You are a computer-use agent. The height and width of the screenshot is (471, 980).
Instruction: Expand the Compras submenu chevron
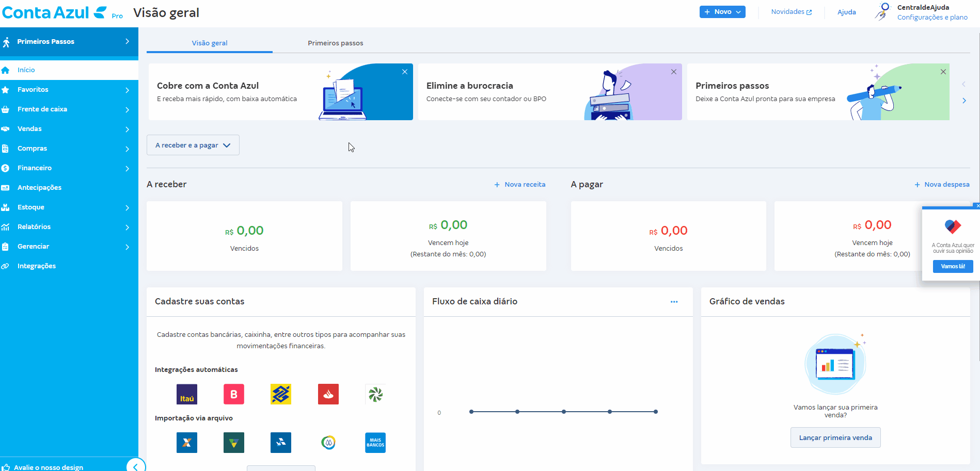click(127, 149)
